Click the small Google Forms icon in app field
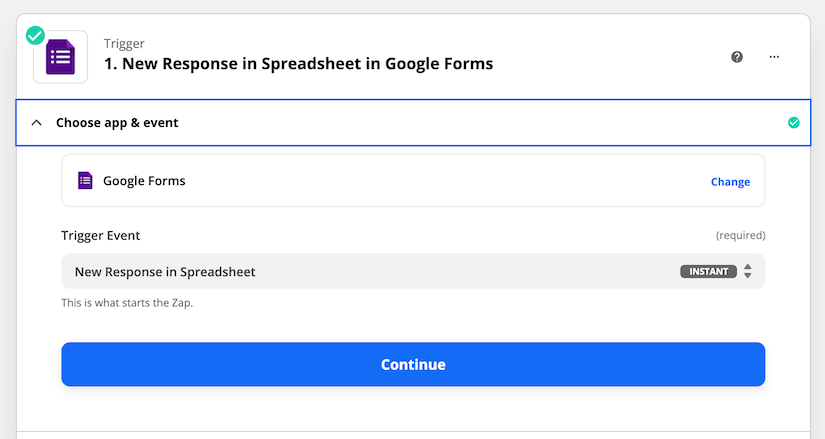825x439 pixels. point(85,181)
